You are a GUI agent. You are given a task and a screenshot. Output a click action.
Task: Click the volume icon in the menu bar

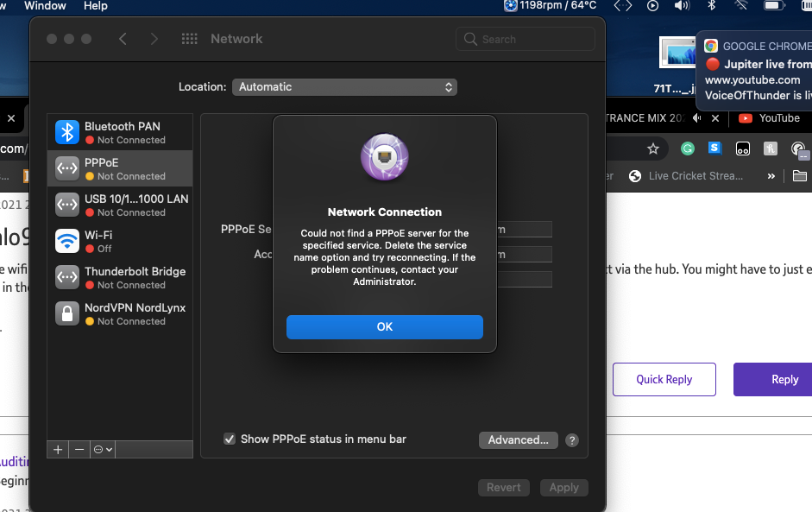tap(682, 6)
